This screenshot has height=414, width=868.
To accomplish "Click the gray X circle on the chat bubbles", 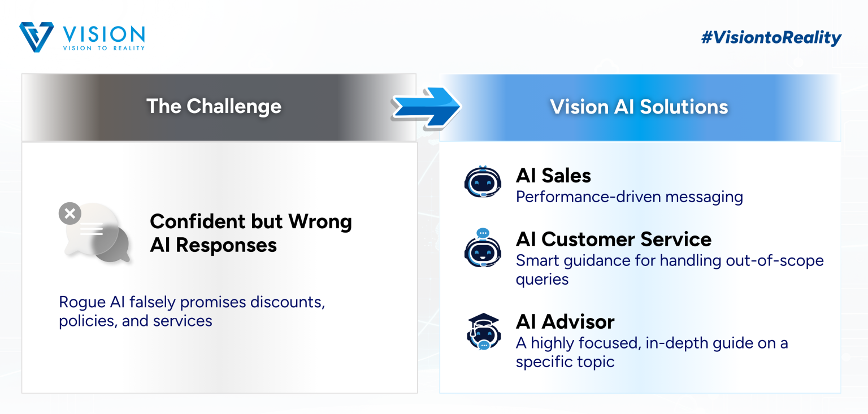I will [x=70, y=213].
